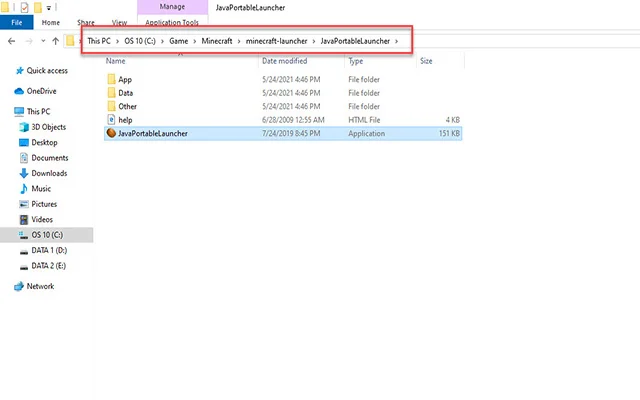Click the help file name

pos(125,120)
